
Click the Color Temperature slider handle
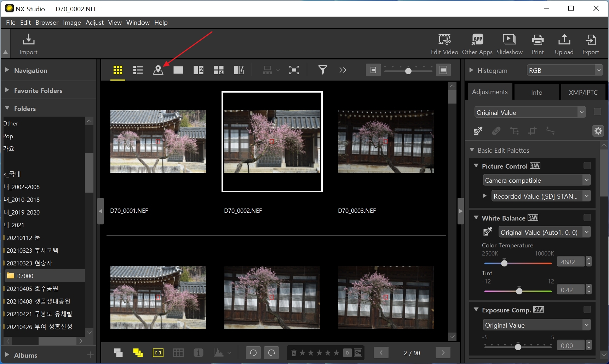[x=504, y=263]
